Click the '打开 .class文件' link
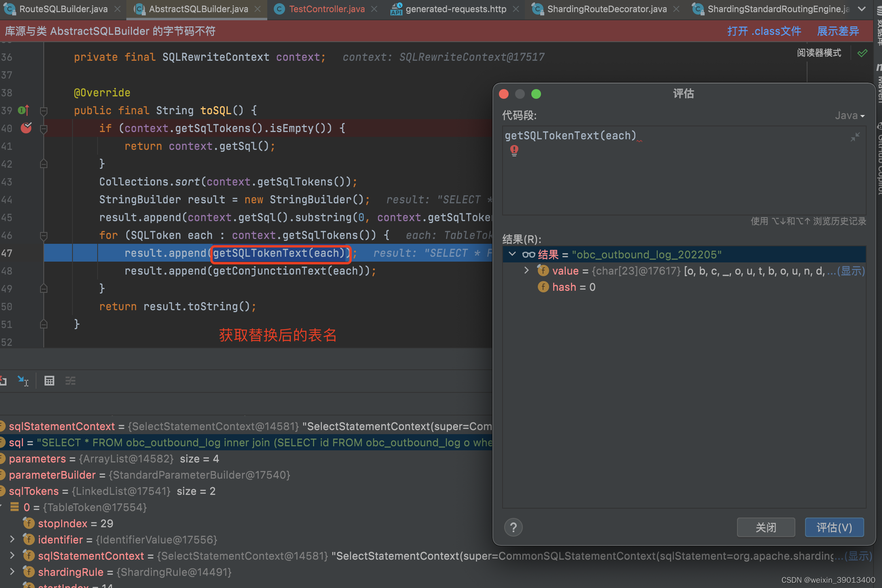The image size is (882, 588). click(x=764, y=31)
